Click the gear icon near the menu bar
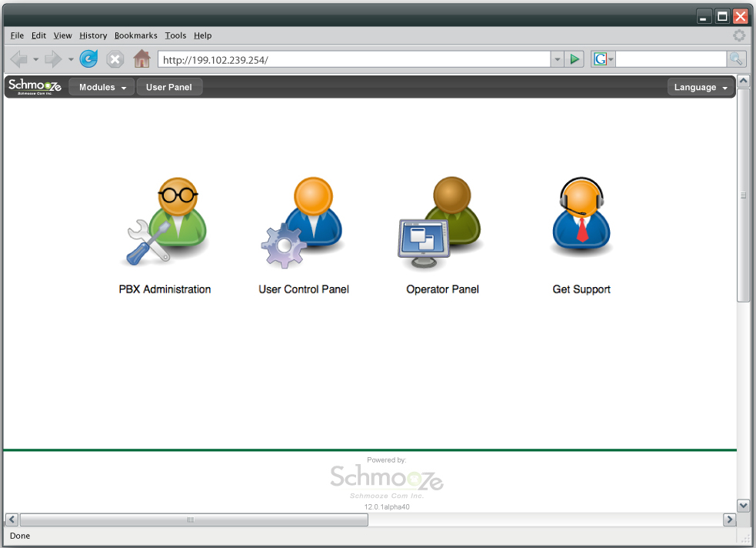756x548 pixels. tap(739, 35)
